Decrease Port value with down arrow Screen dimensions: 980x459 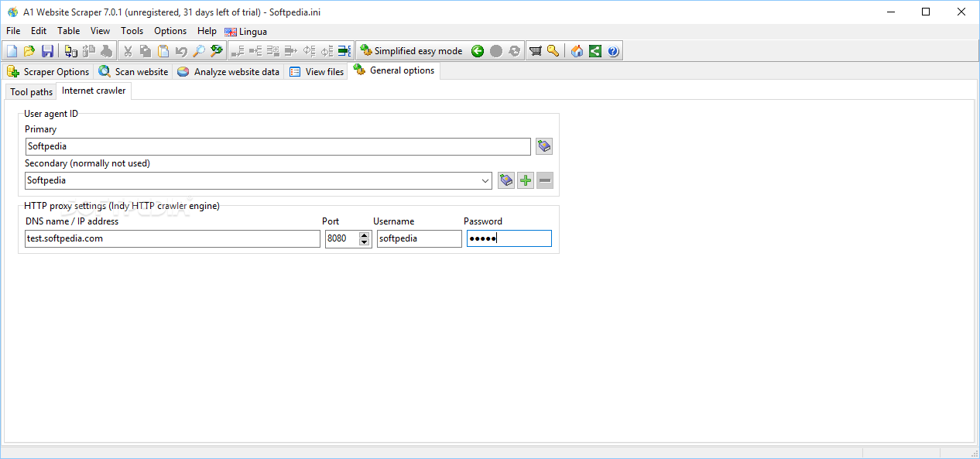(365, 242)
